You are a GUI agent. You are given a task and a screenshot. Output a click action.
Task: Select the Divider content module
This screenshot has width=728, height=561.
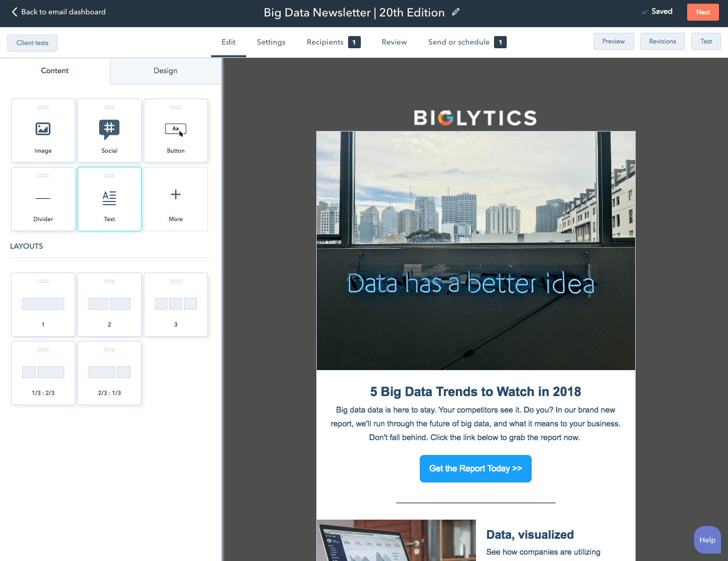click(43, 199)
